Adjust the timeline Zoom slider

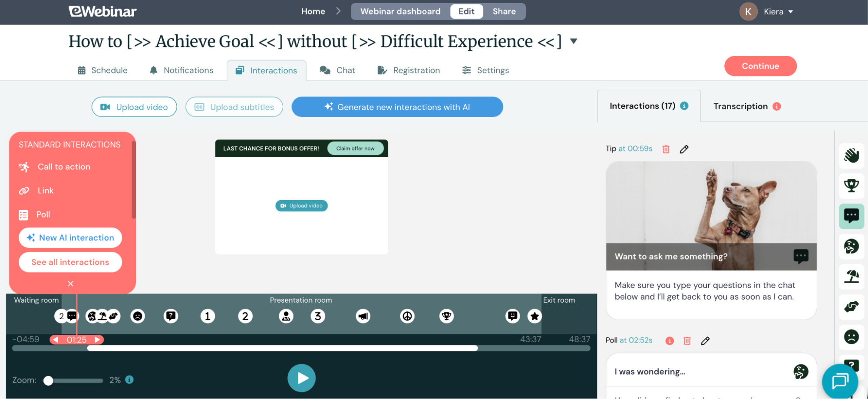coord(48,380)
